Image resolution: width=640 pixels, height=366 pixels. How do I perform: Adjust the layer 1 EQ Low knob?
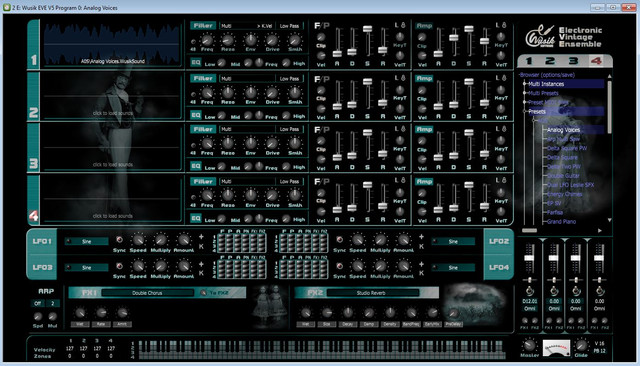tap(221, 63)
